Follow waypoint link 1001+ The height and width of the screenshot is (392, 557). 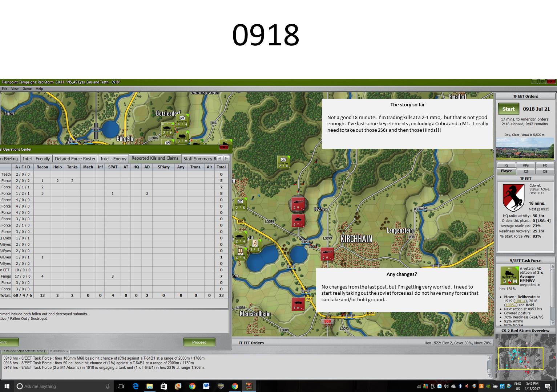521,301
